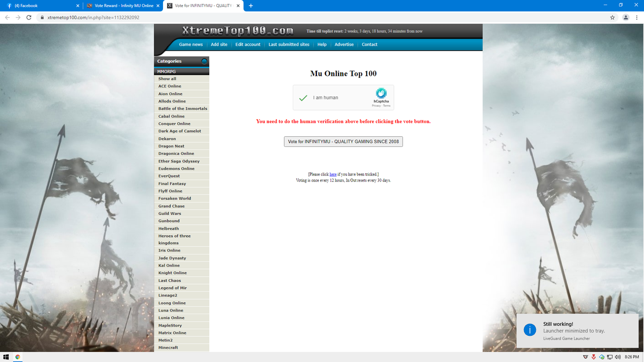Open Battle of the Immortals category
The image size is (644, 362).
pyautogui.click(x=183, y=109)
